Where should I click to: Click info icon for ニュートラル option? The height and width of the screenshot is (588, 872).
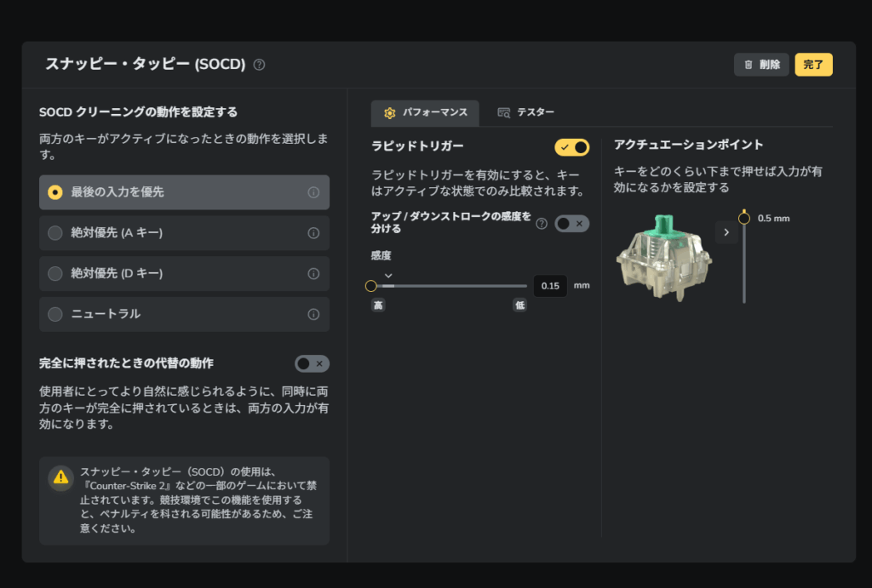pyautogui.click(x=313, y=315)
